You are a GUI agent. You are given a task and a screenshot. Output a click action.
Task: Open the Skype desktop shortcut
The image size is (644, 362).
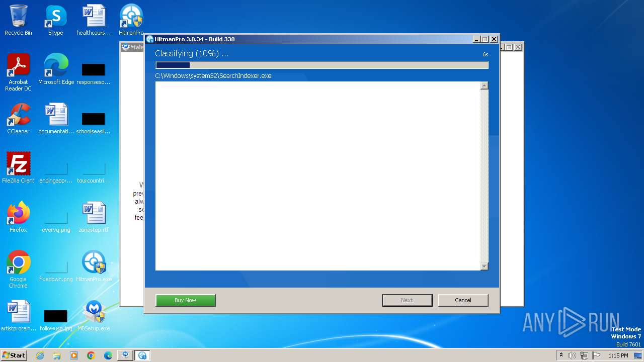click(55, 20)
